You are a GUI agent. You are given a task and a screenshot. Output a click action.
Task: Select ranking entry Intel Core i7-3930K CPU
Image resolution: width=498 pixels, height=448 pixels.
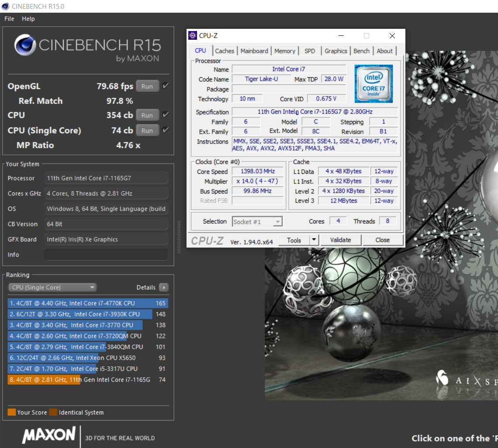88,314
